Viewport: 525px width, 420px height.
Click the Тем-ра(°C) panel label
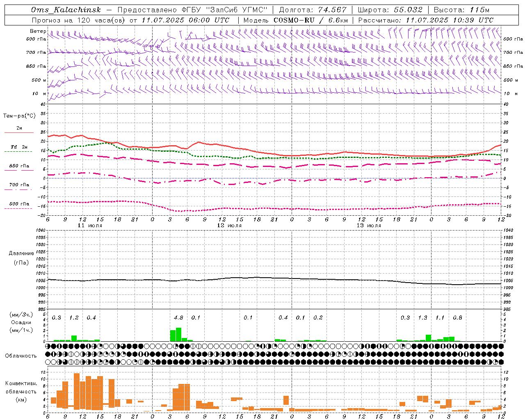pyautogui.click(x=19, y=116)
